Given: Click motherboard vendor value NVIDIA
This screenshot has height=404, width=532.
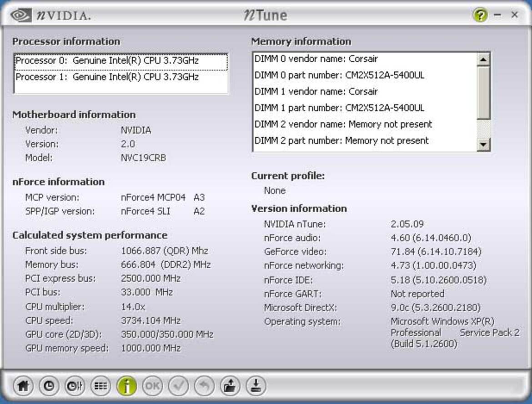Looking at the screenshot, I should 136,130.
